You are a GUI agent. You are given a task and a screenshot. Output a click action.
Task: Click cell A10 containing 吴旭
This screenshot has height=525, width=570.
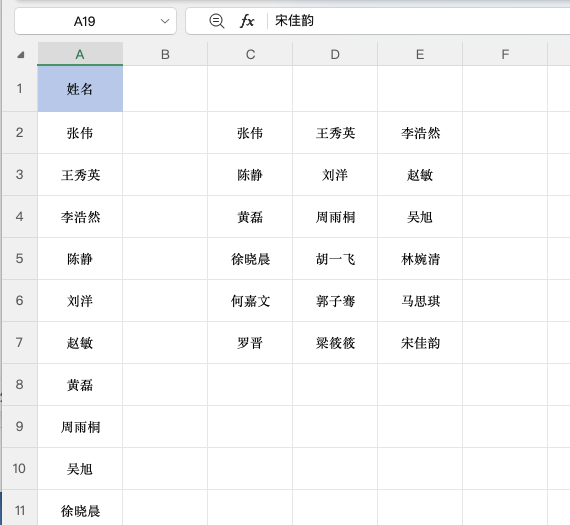[x=80, y=469]
